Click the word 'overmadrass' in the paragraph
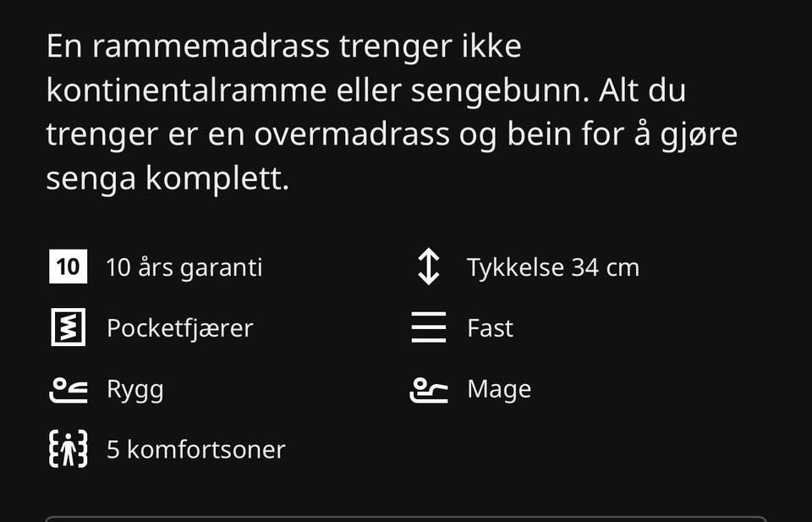 pyautogui.click(x=352, y=135)
